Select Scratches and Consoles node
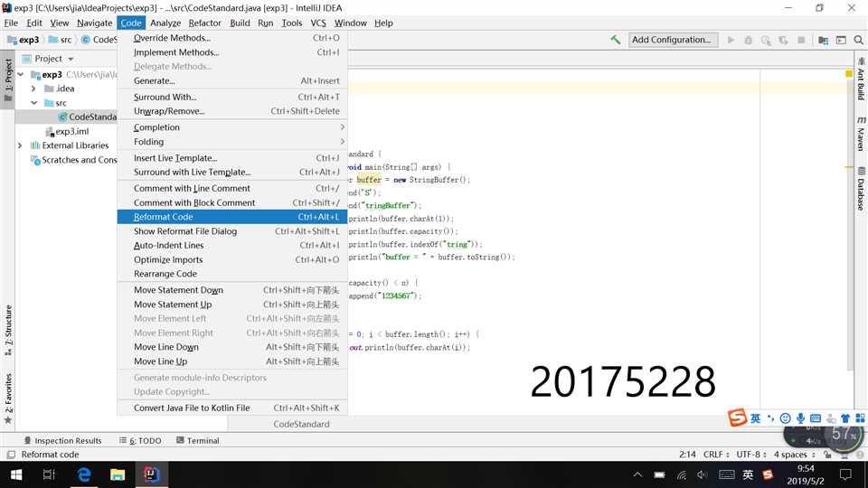868x488 pixels. pos(73,160)
